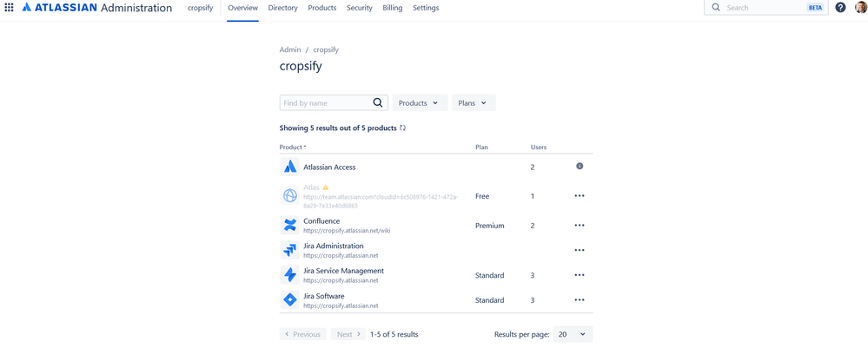The height and width of the screenshot is (348, 868).
Task: Click the Confluence product name
Action: click(321, 221)
